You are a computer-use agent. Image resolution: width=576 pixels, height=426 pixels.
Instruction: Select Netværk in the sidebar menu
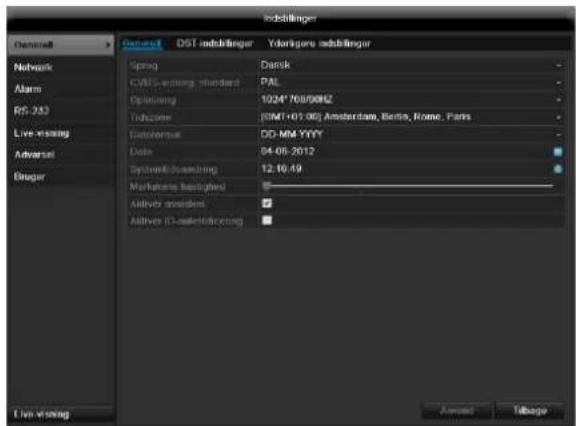click(61, 67)
